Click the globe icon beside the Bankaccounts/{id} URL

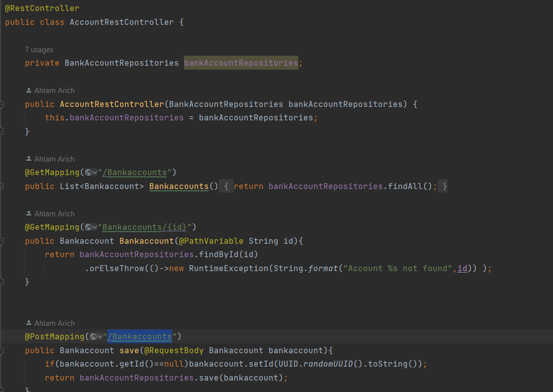[88, 227]
